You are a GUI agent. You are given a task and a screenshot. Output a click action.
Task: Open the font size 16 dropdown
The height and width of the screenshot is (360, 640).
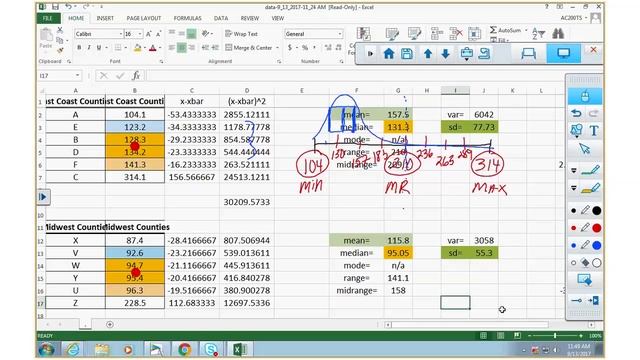click(140, 34)
